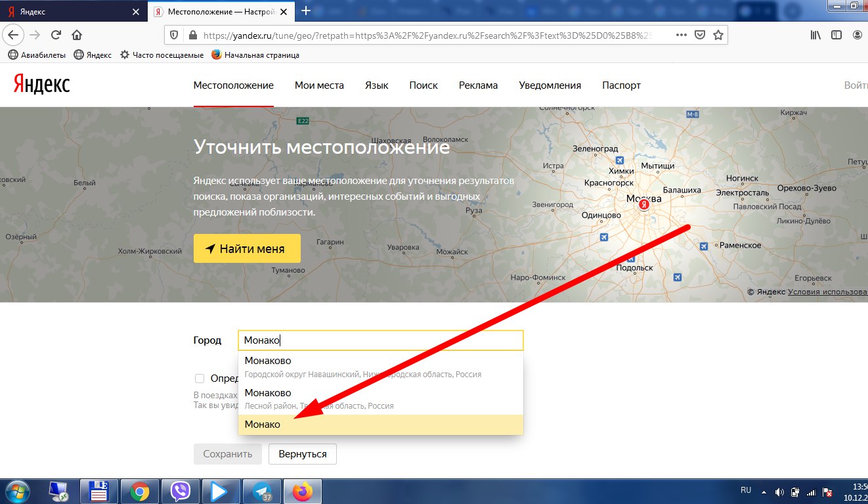This screenshot has height=504, width=868.
Task: Switch to Firefox in the taskbar
Action: click(303, 492)
